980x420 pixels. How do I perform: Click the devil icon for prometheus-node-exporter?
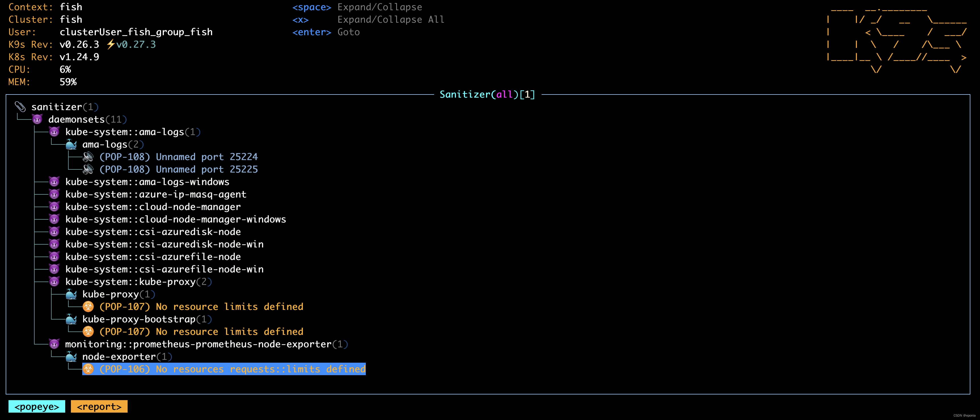(x=54, y=344)
